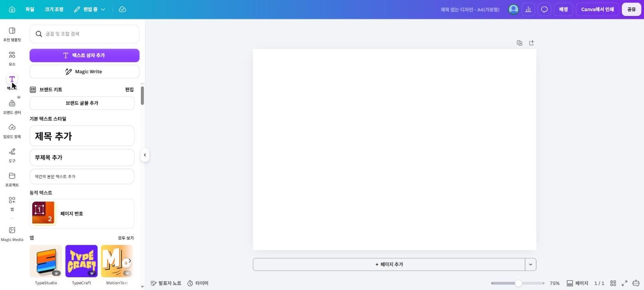Screen dimensions: 644x290
Task: Click 편집 link for brand kit
Action: click(129, 90)
